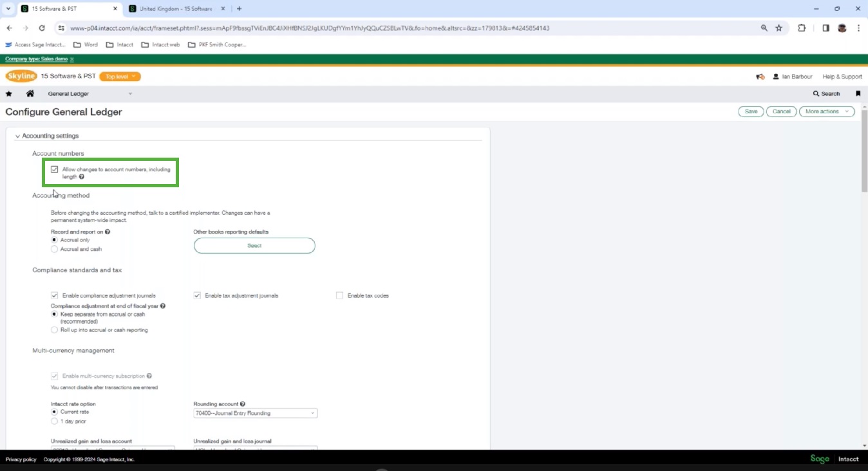This screenshot has height=471, width=868.
Task: Open the Rounding account dropdown
Action: 312,413
